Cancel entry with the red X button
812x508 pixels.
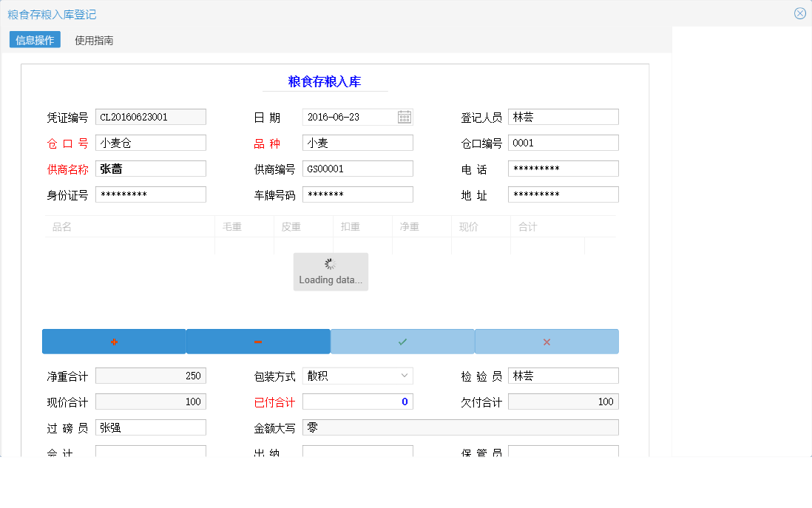coord(546,341)
